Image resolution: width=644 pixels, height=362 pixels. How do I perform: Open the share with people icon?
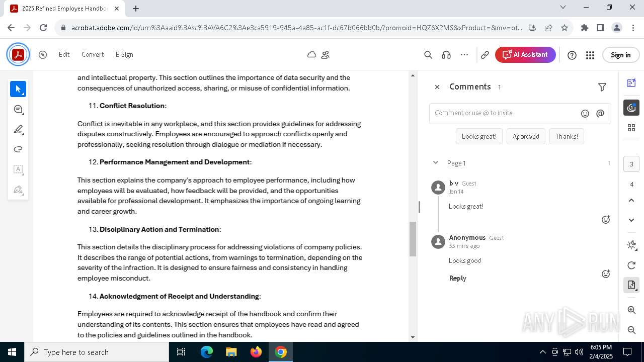coord(326,55)
